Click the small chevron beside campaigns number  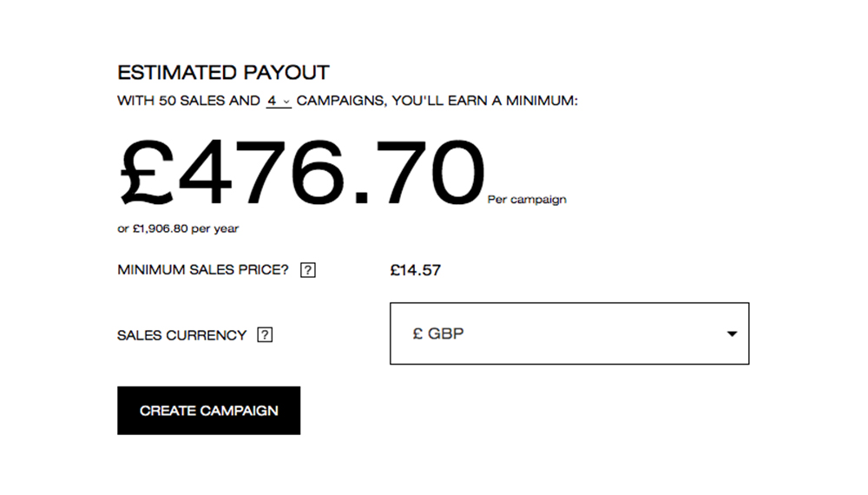click(x=286, y=102)
